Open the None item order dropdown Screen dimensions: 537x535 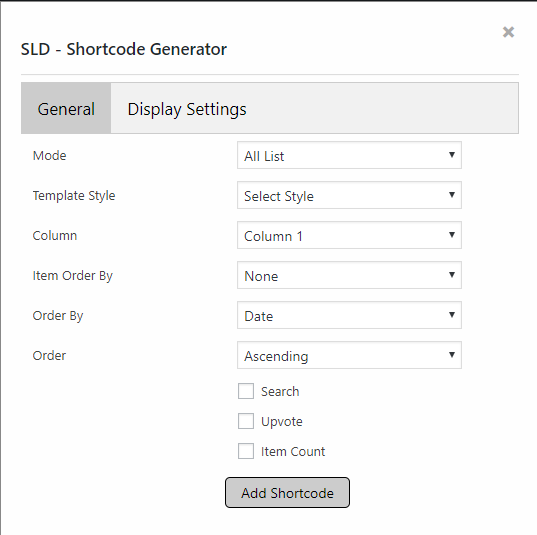pos(349,275)
